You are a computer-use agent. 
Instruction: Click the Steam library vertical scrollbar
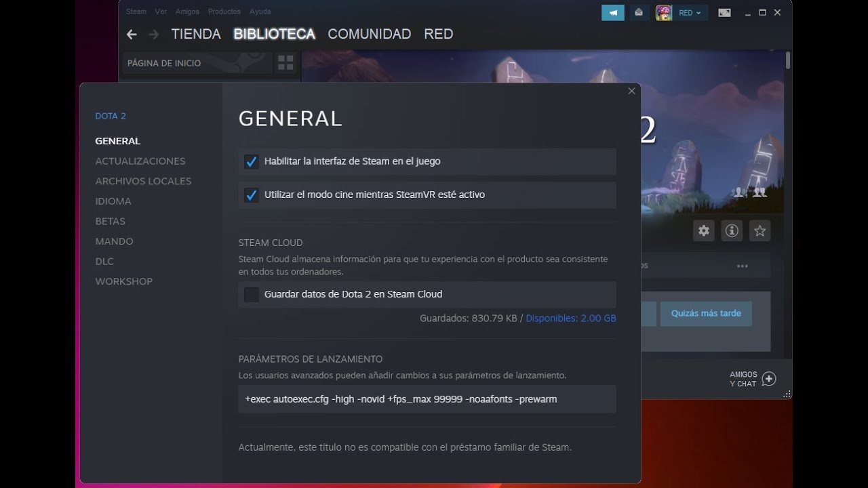(787, 60)
